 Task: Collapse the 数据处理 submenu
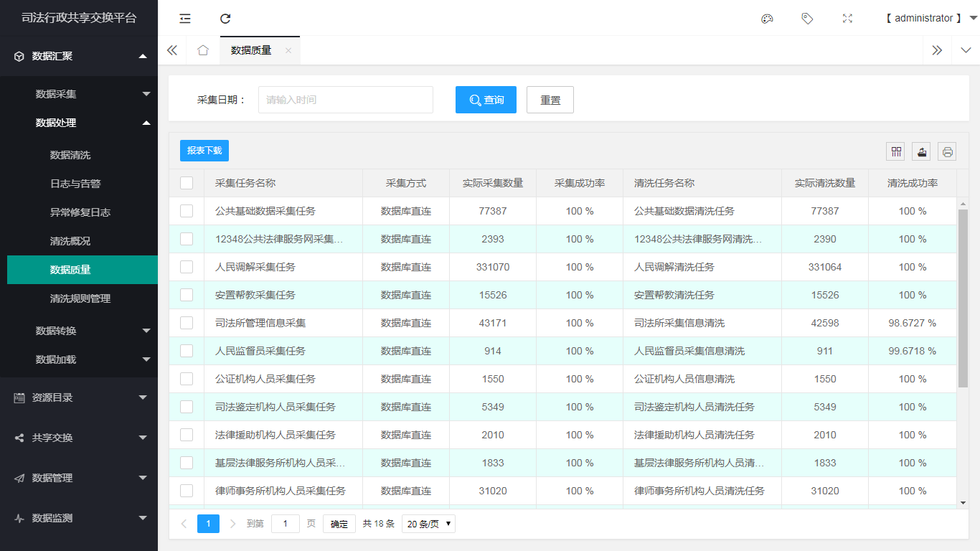[x=146, y=123]
